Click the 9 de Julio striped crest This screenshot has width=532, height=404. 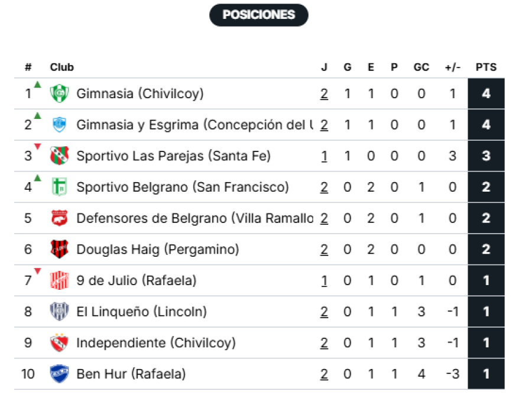tap(59, 280)
